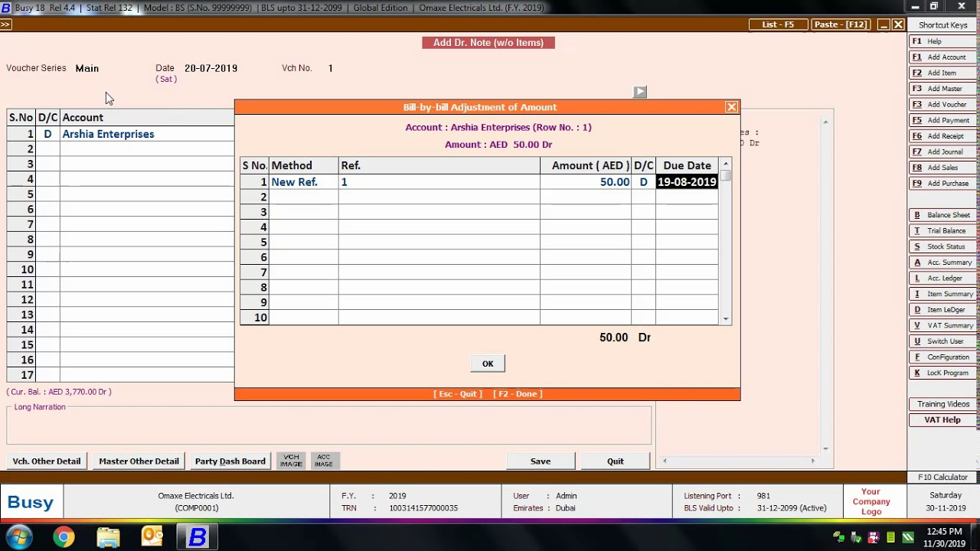The height and width of the screenshot is (551, 980).
Task: Click Add Receipt shortcut
Action: [x=942, y=136]
